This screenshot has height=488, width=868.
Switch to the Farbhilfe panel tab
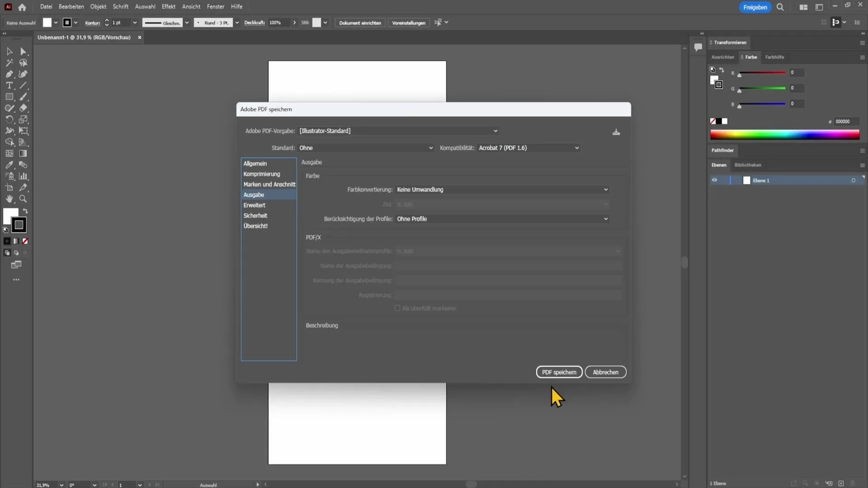click(774, 57)
